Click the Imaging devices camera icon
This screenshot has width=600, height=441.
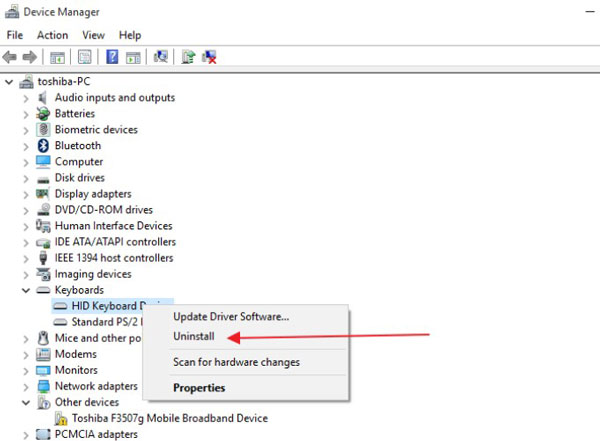coord(43,274)
